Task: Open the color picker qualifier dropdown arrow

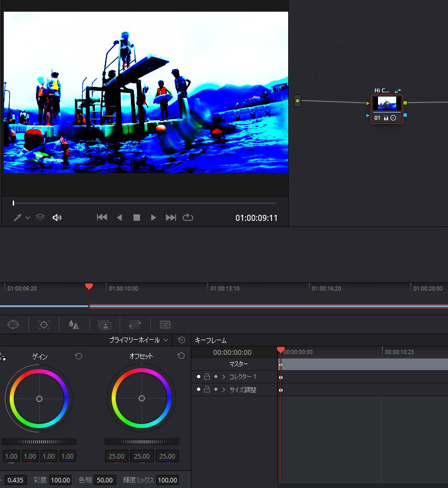Action: coord(27,217)
